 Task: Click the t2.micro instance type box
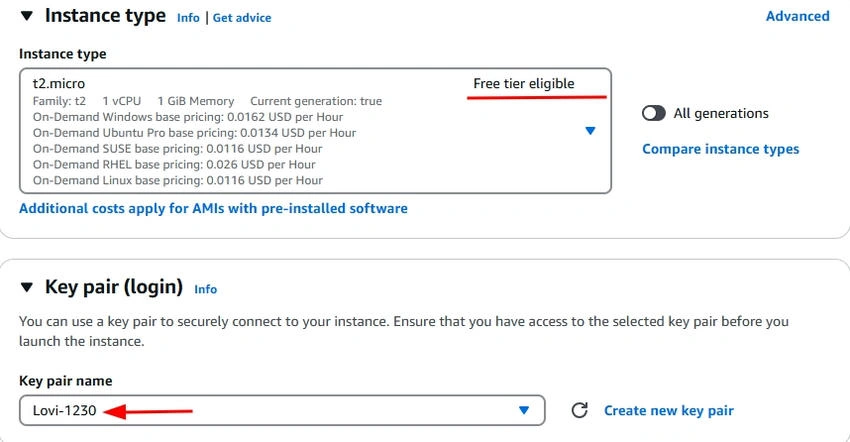(x=315, y=131)
